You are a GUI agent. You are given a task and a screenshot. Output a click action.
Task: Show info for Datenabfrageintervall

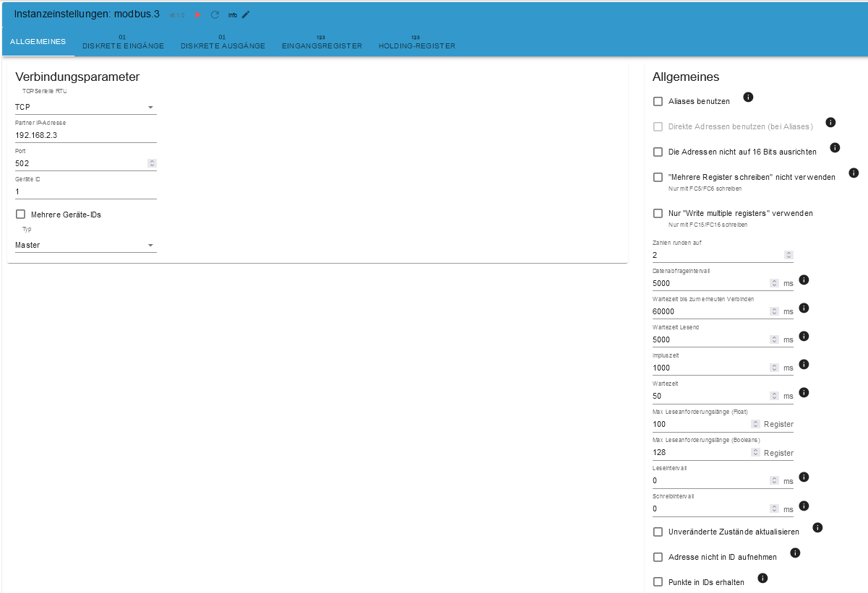804,280
